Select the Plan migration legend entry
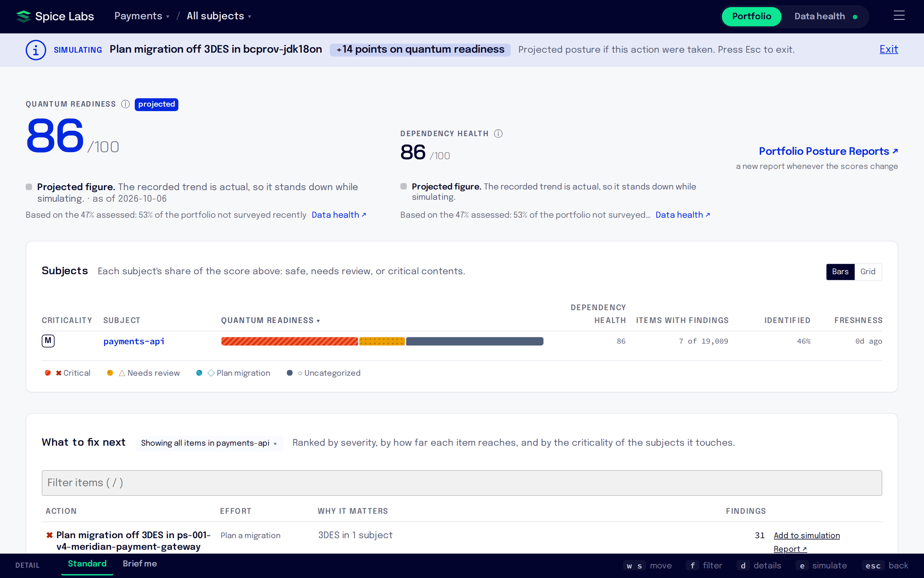 coord(233,373)
